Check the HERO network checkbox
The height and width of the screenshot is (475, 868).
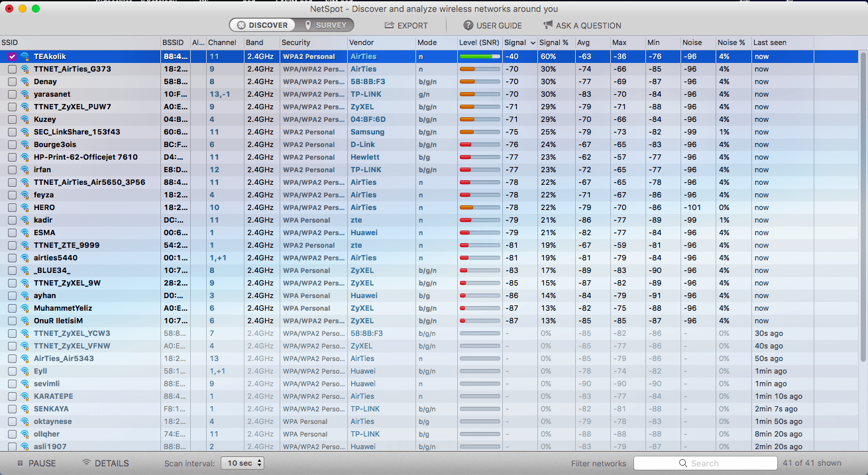[x=12, y=207]
